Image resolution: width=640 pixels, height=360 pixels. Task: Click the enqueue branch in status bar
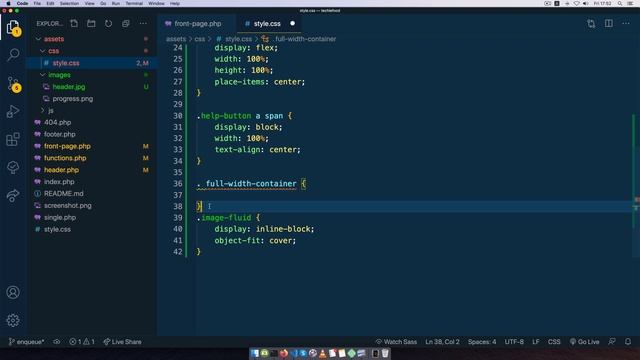click(x=26, y=342)
